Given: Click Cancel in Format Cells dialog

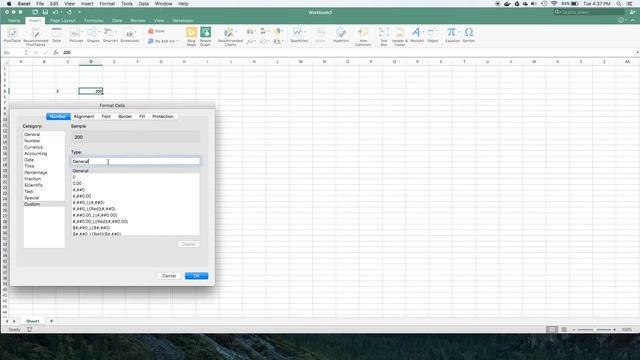Looking at the screenshot, I should coord(169,276).
